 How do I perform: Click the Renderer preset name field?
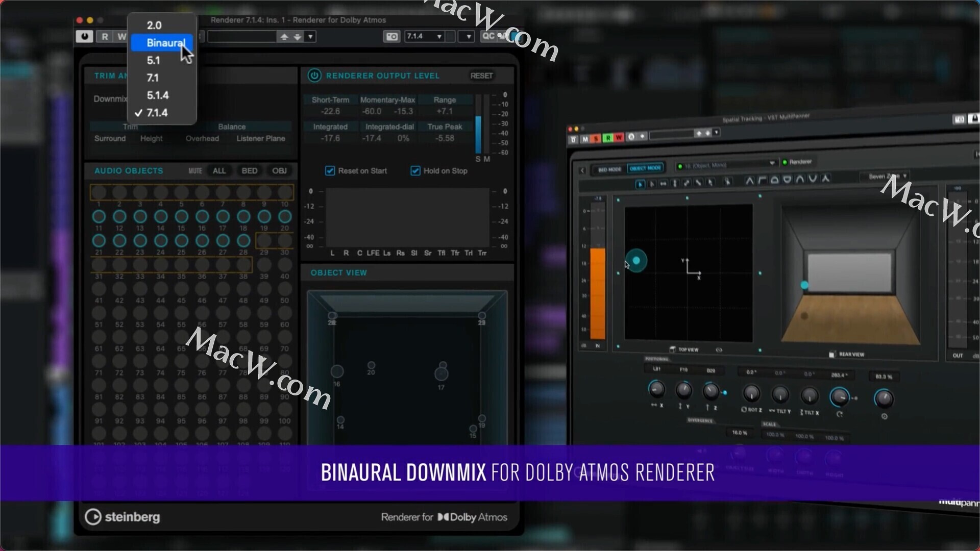click(x=242, y=36)
